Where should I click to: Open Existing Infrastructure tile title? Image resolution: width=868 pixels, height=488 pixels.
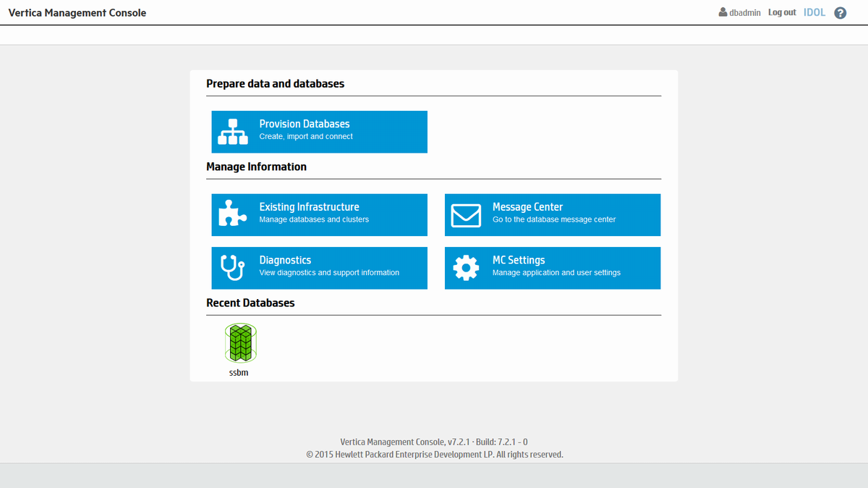click(309, 207)
